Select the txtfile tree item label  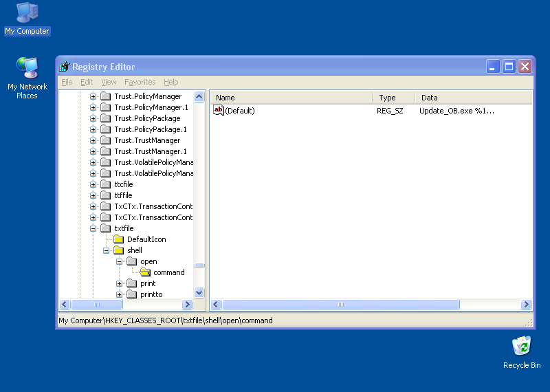124,228
